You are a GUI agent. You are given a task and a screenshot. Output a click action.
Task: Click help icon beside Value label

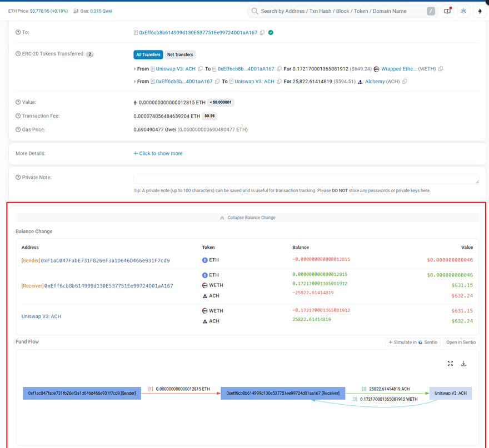coord(18,102)
